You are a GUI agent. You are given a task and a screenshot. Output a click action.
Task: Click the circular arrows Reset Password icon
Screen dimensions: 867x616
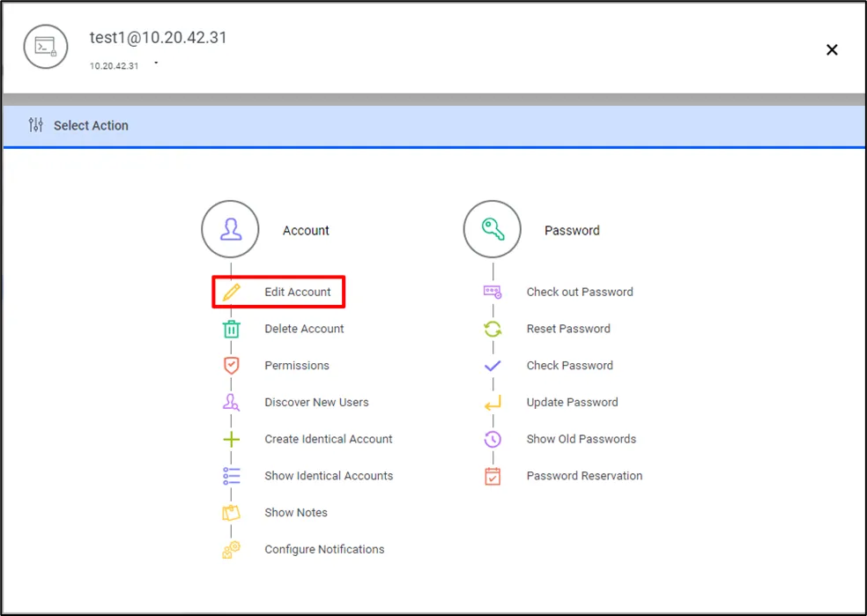pos(493,329)
